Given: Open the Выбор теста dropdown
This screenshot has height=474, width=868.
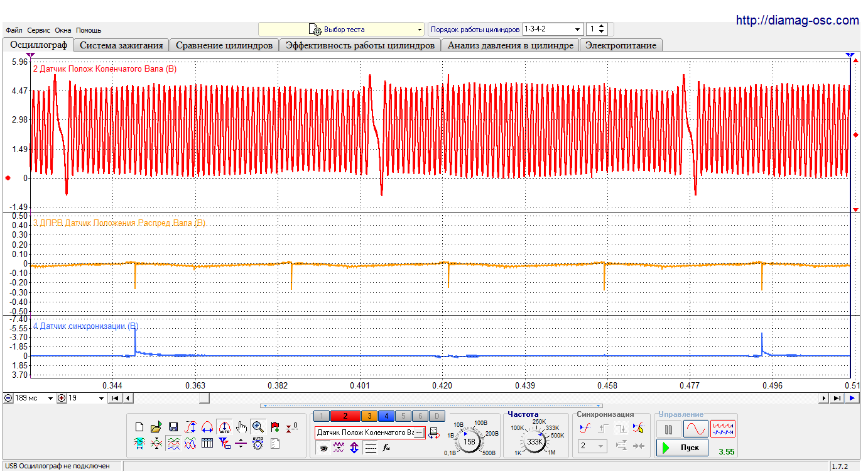Looking at the screenshot, I should pyautogui.click(x=342, y=30).
